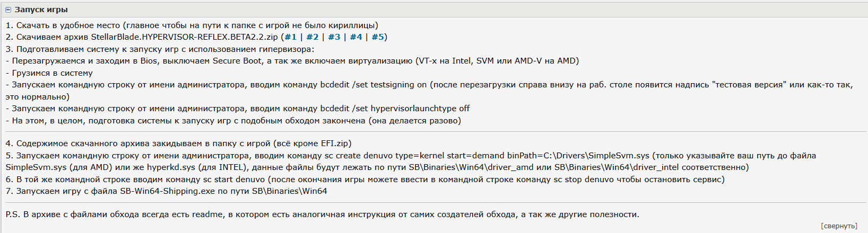Click the "EFI.zip" text in step 4
The image size is (868, 233).
(335, 144)
